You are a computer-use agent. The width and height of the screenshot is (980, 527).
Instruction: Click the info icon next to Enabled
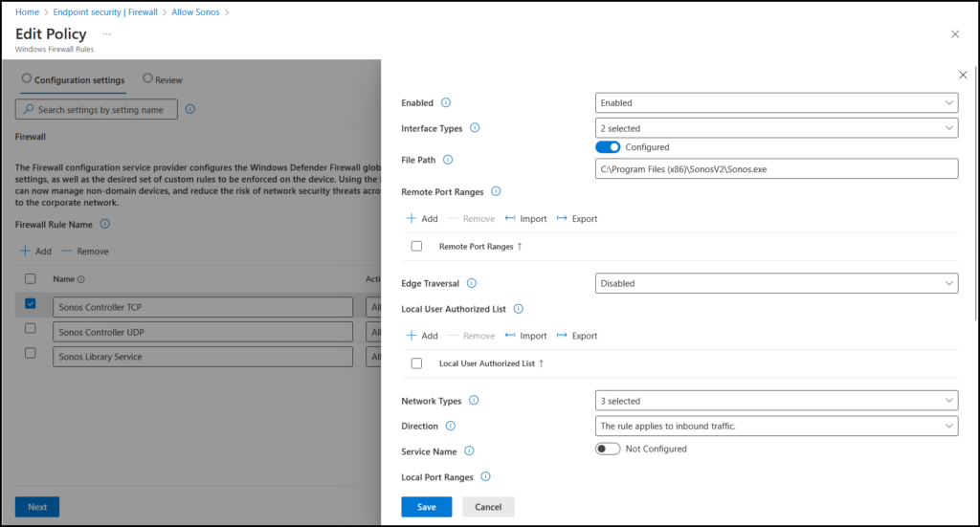446,103
